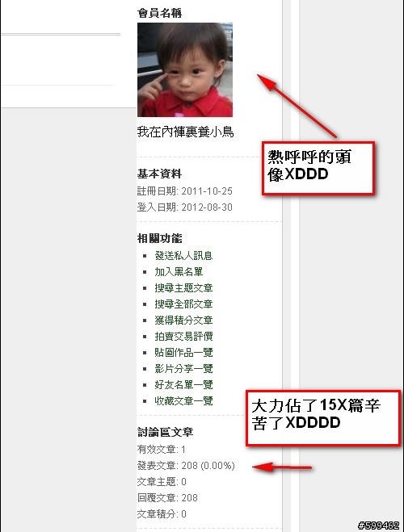
Task: Click the 討論區文章 section heading
Action: click(166, 432)
